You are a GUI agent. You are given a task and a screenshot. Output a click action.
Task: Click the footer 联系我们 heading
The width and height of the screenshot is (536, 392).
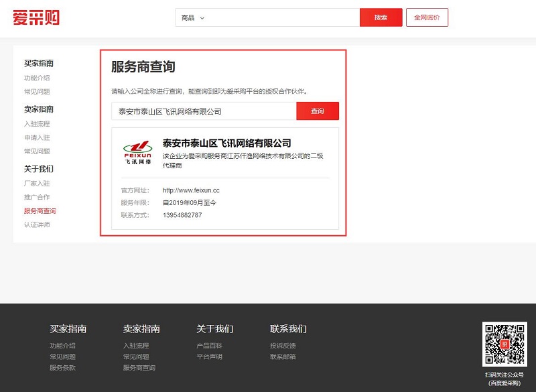[288, 329]
